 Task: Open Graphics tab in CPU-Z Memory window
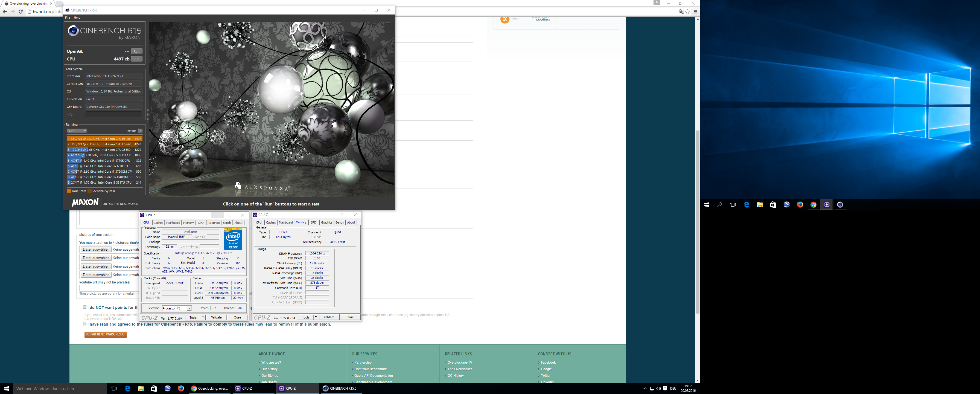pos(326,223)
